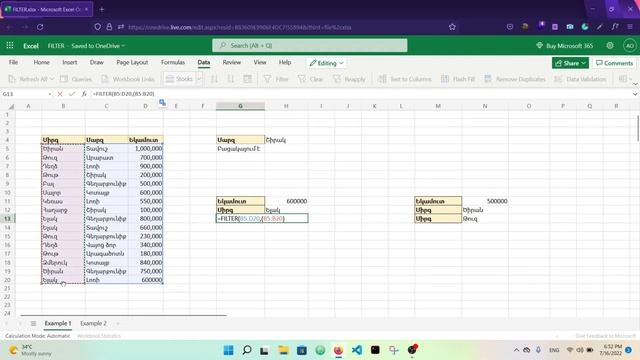
Task: Open Workbook Statistics in status bar
Action: point(99,336)
